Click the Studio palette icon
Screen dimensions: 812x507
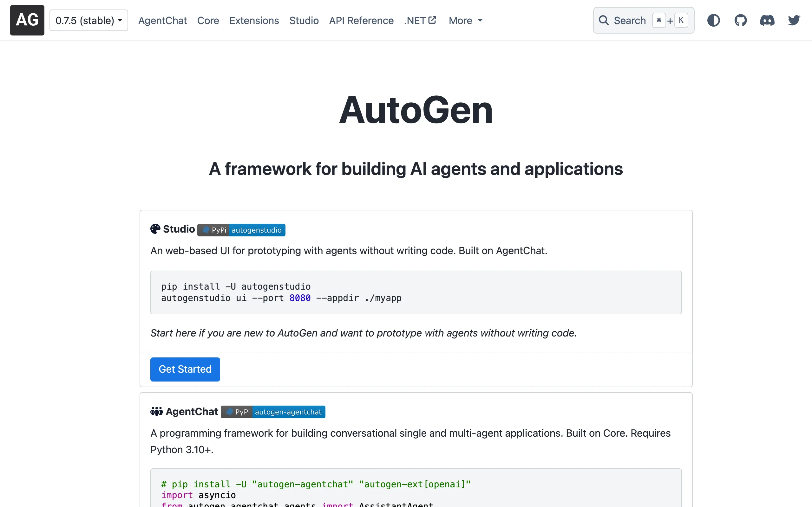[x=155, y=229]
